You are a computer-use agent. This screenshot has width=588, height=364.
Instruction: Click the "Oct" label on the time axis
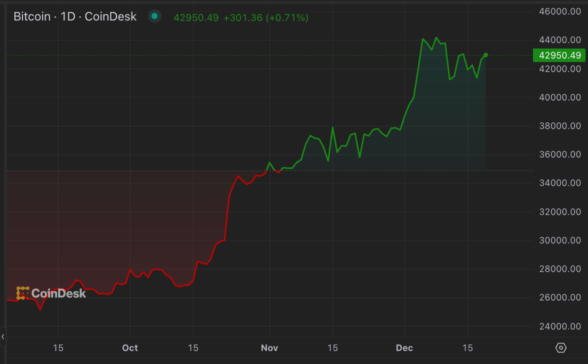(x=130, y=347)
